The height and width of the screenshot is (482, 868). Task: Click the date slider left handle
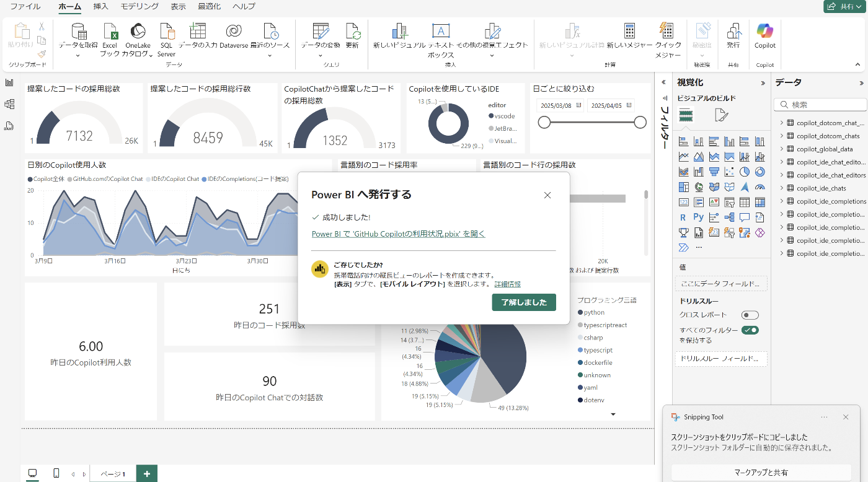tap(544, 123)
